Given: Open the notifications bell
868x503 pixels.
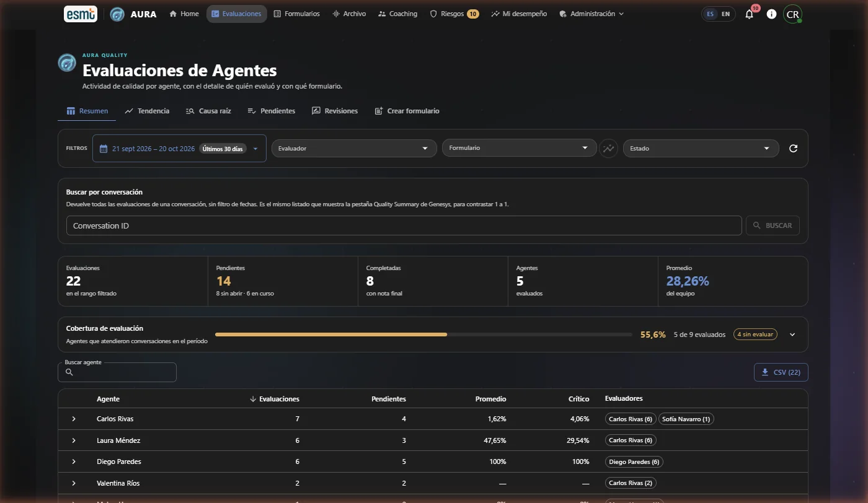Looking at the screenshot, I should [x=750, y=14].
